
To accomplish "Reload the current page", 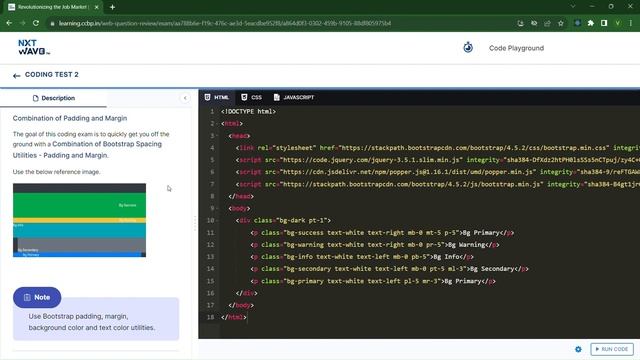I will pos(36,23).
